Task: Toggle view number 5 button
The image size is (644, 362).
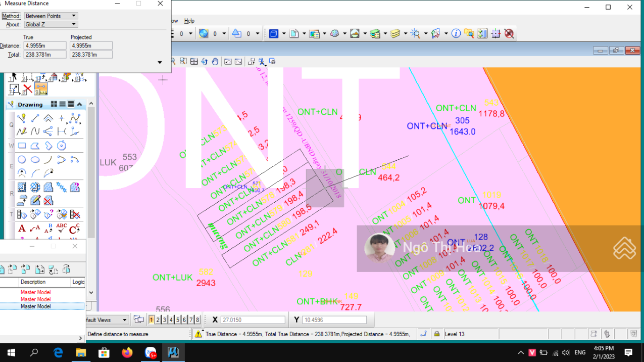Action: [x=177, y=320]
